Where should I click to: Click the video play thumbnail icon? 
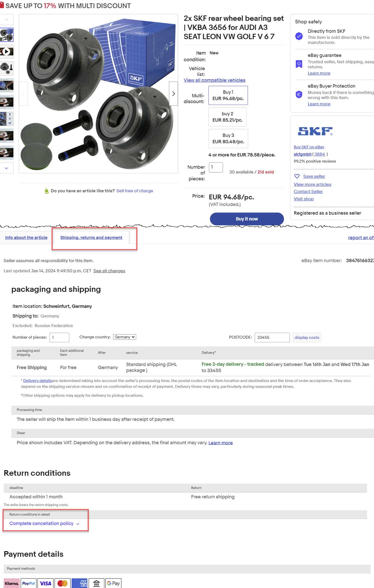click(7, 52)
